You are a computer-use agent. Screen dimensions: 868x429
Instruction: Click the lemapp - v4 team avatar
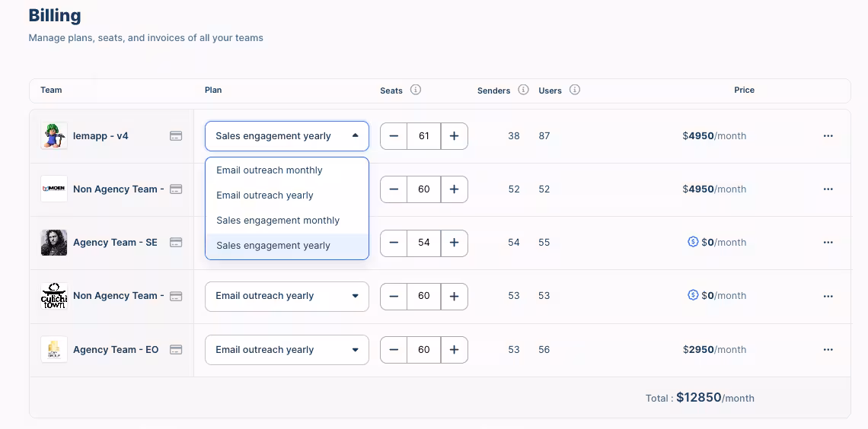(54, 136)
